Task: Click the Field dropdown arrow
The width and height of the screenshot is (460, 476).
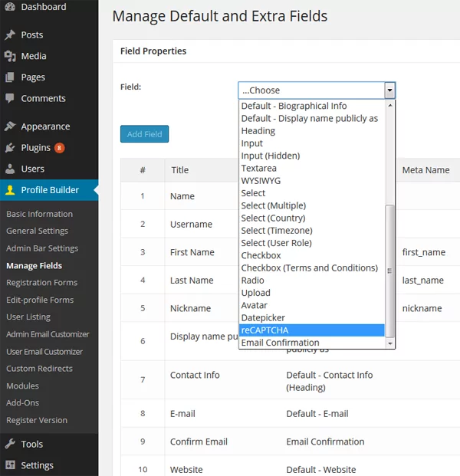Action: [x=390, y=90]
